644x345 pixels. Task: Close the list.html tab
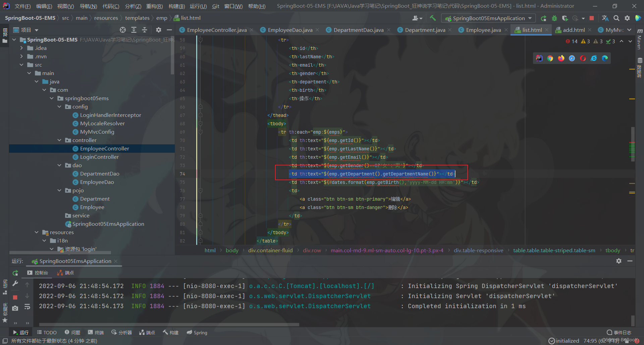tap(547, 30)
